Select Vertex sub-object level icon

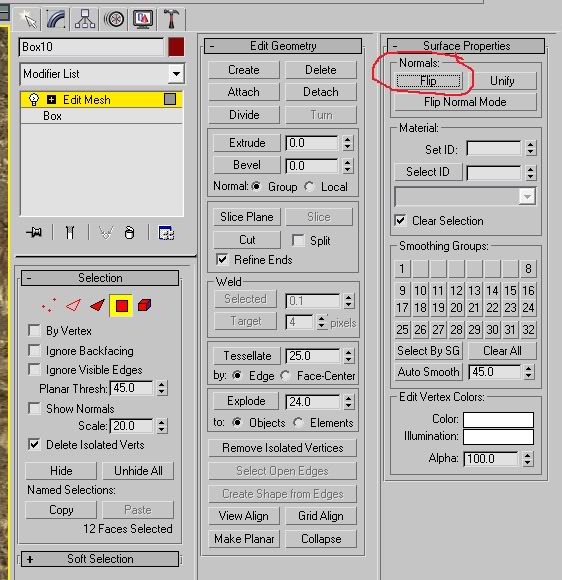tap(49, 306)
